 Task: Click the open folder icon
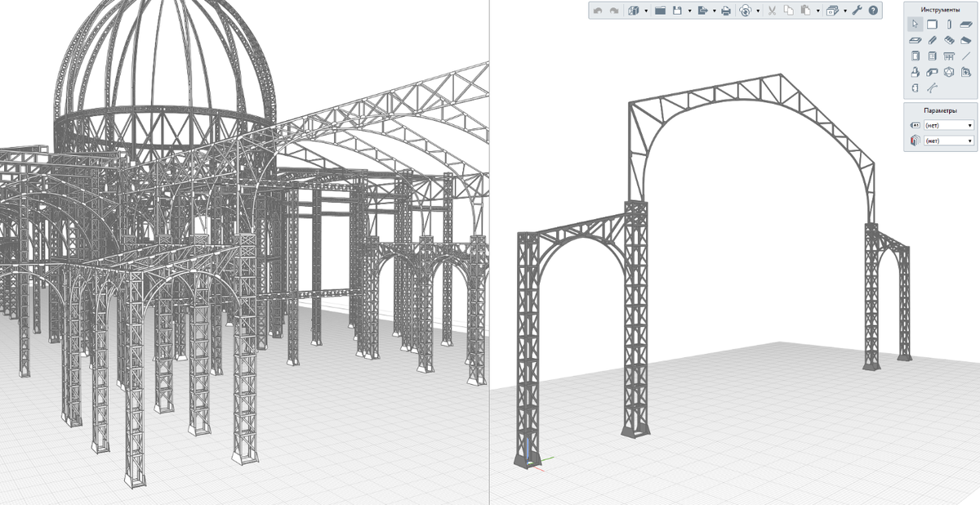660,11
